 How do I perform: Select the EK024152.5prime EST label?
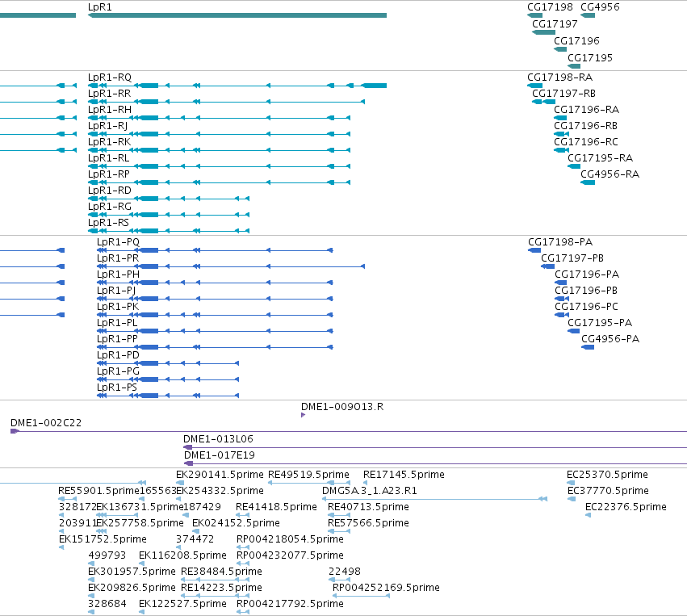coord(237,523)
